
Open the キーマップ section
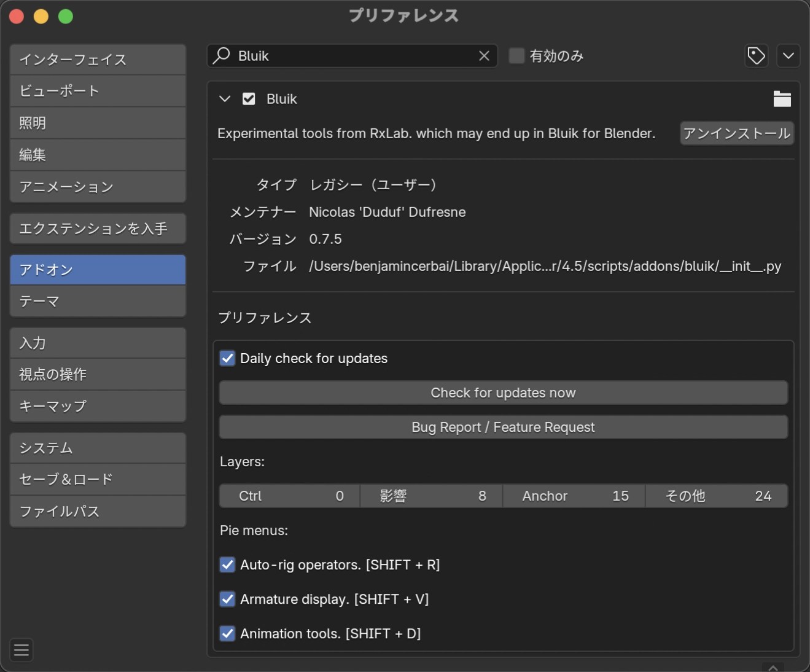click(98, 406)
